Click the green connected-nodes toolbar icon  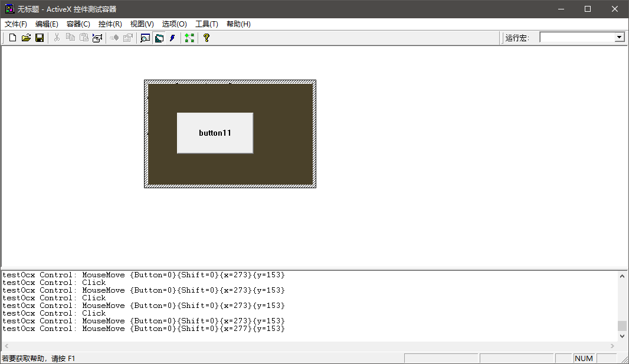[x=189, y=38]
